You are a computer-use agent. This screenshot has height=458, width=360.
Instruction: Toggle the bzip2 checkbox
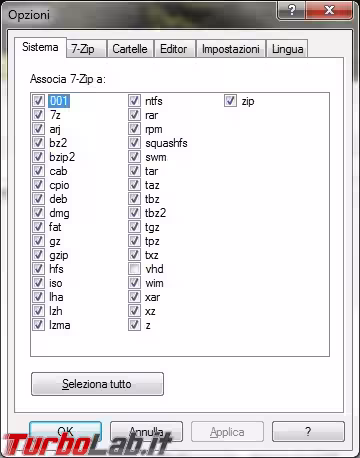pyautogui.click(x=38, y=157)
